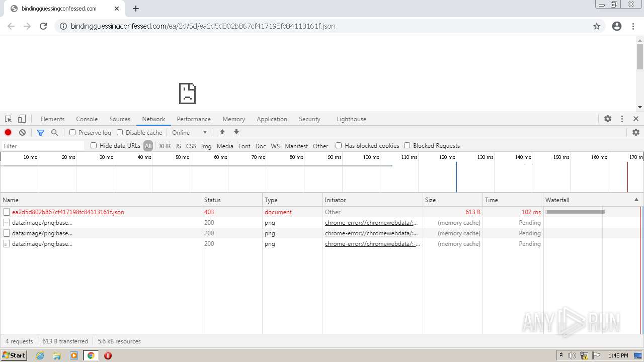Open the Lighthouse tab

[351, 119]
